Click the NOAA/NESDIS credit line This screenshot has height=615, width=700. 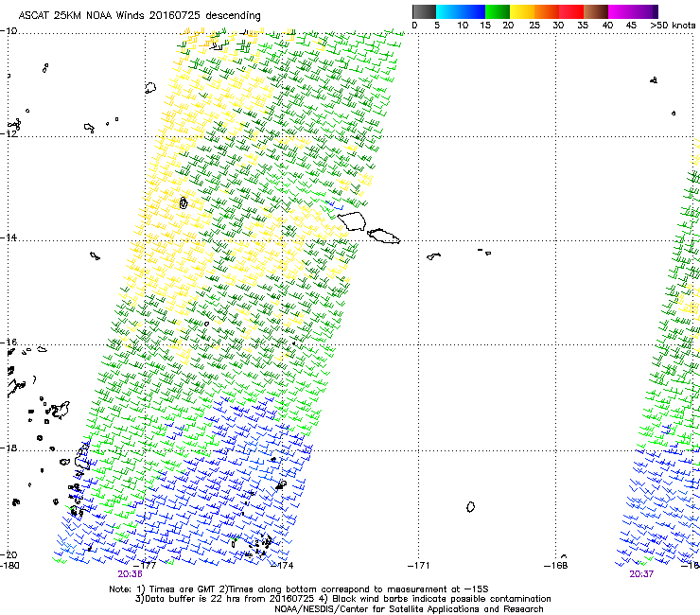coord(409,609)
